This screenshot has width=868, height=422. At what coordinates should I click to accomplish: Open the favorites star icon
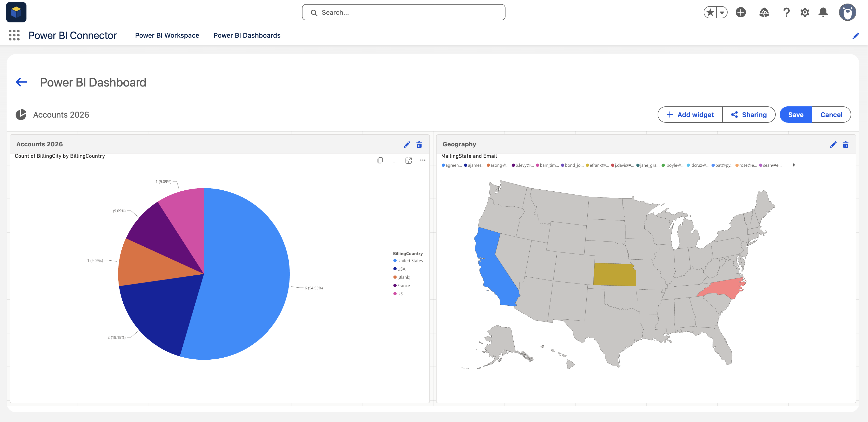pos(710,12)
